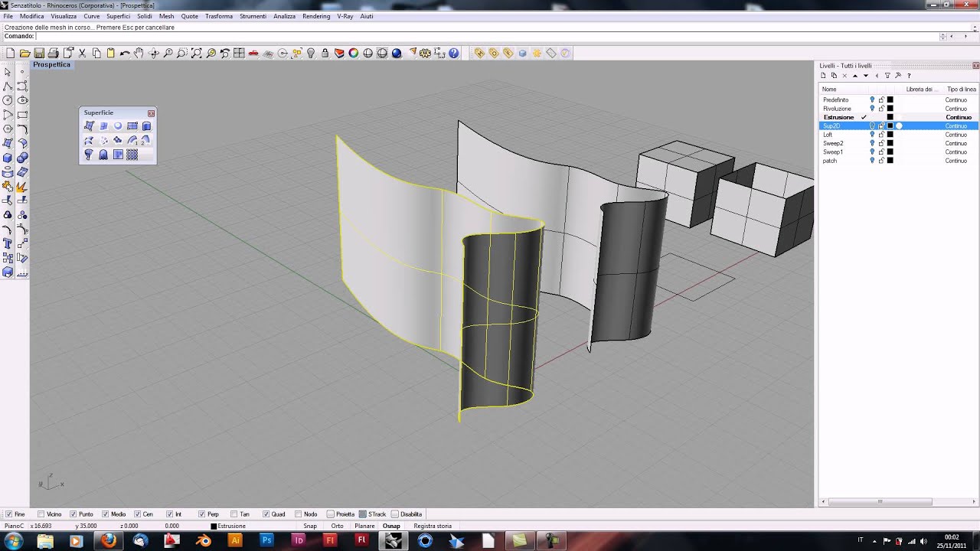Click the padlock icon in main toolbar
Screen dimensions: 980x551
point(325,54)
